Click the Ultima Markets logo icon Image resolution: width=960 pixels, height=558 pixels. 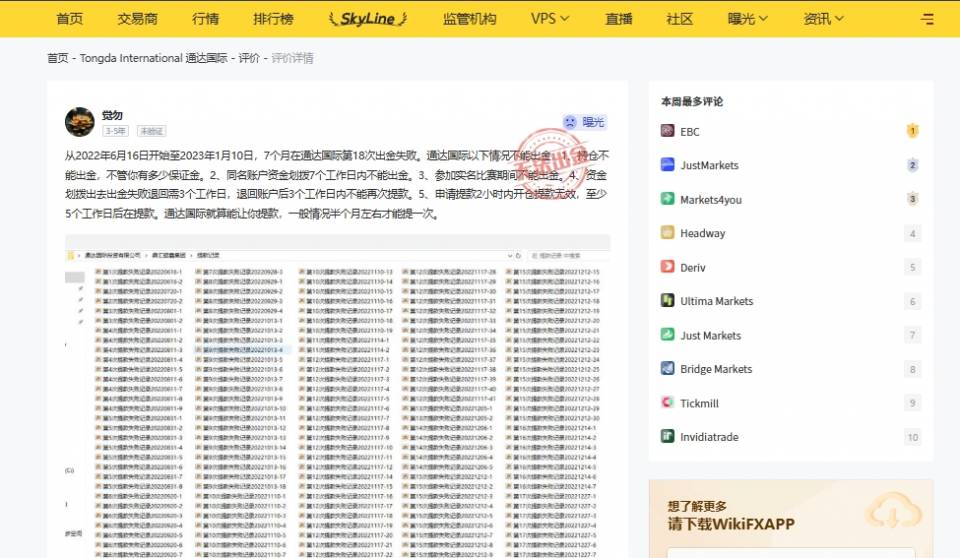(667, 300)
